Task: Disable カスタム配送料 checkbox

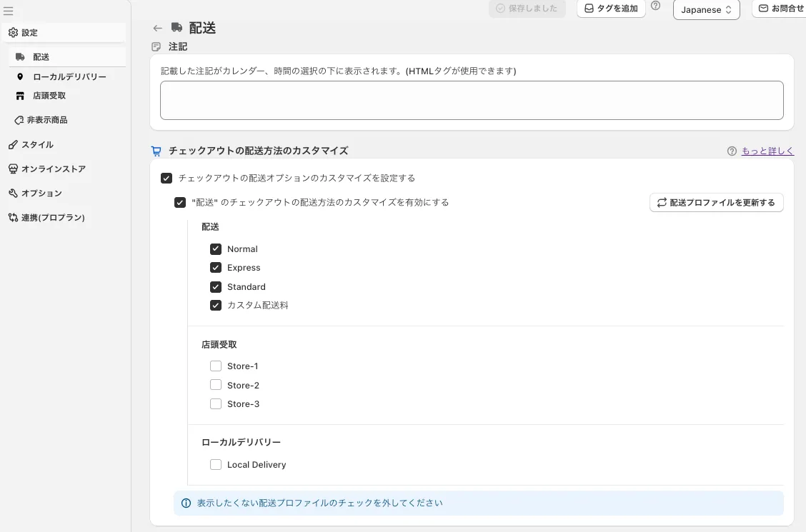Action: (216, 305)
